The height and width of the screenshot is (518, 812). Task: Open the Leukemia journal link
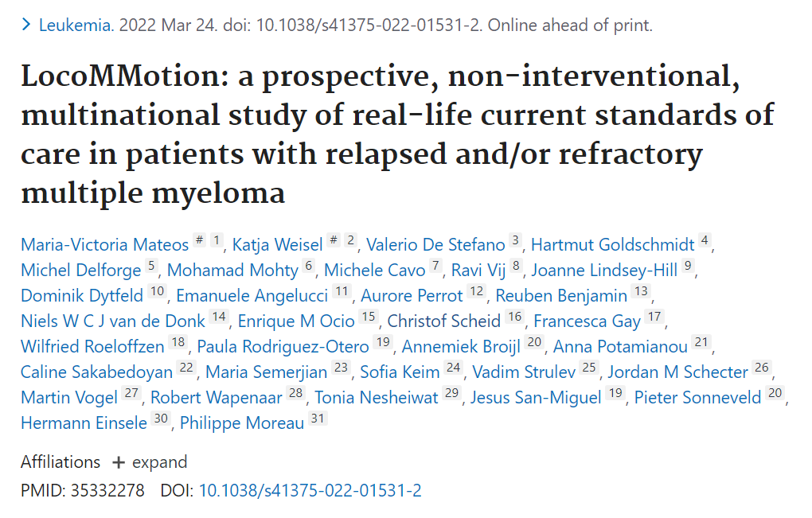pos(75,25)
